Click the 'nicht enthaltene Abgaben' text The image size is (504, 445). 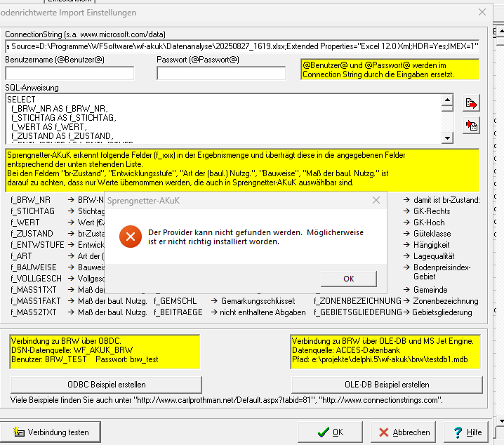point(263,312)
